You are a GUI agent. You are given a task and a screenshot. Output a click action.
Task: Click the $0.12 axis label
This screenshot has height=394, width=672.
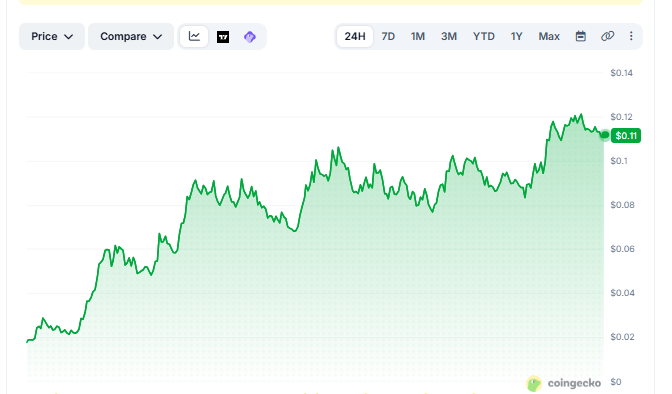pos(622,117)
